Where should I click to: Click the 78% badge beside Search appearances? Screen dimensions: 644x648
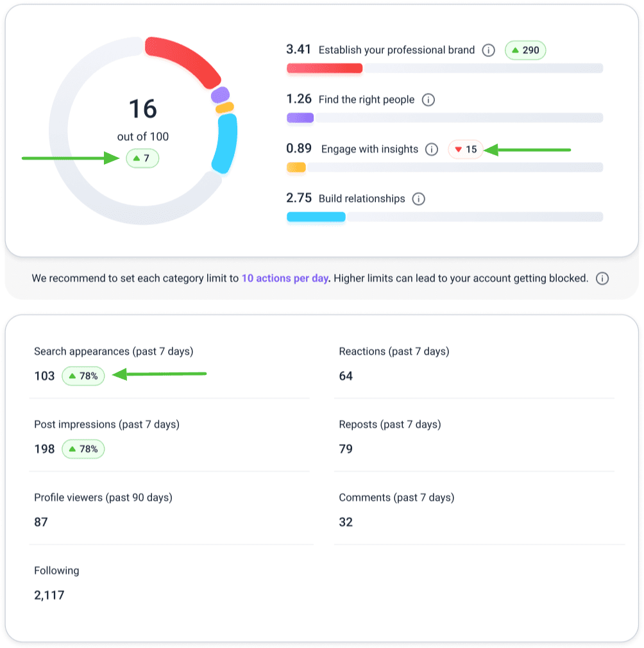pyautogui.click(x=83, y=376)
